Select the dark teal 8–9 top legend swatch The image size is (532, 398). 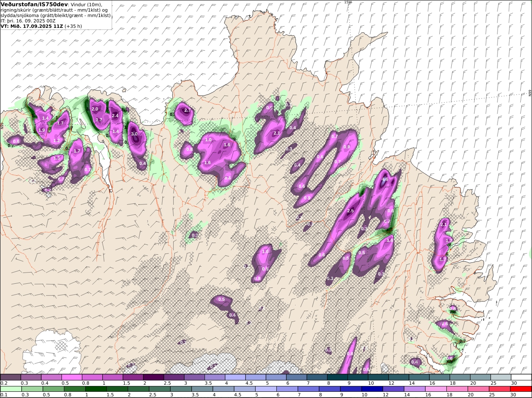(337, 377)
